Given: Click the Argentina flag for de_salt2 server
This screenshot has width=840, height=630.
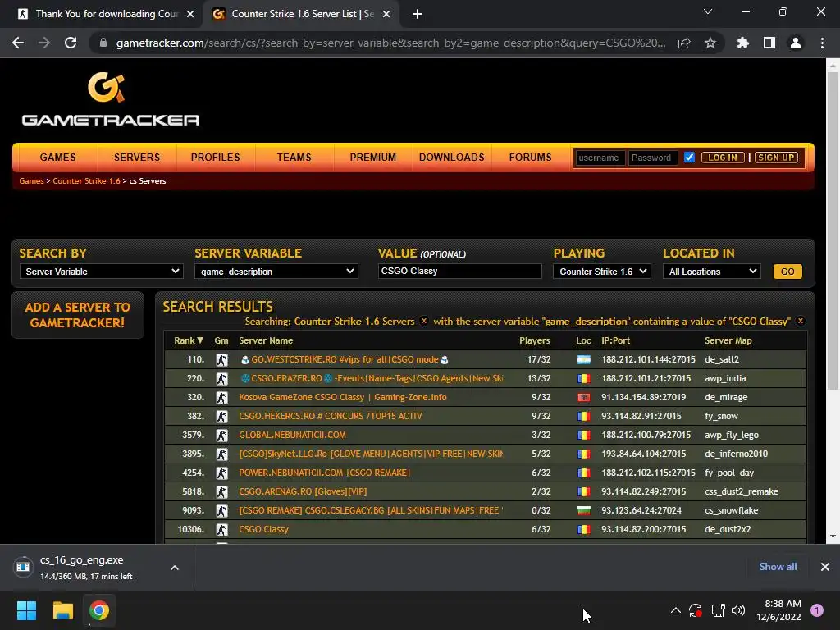Looking at the screenshot, I should click(583, 359).
